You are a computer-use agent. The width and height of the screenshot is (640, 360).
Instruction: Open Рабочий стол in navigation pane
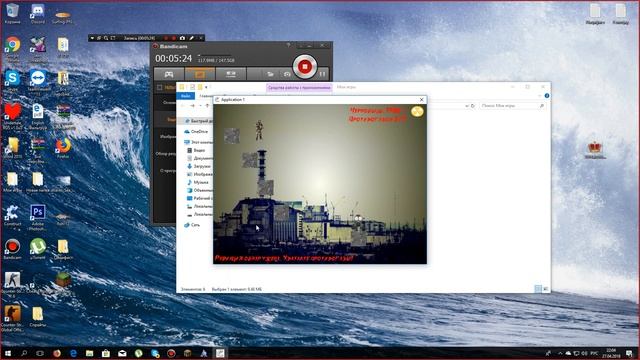[200, 198]
